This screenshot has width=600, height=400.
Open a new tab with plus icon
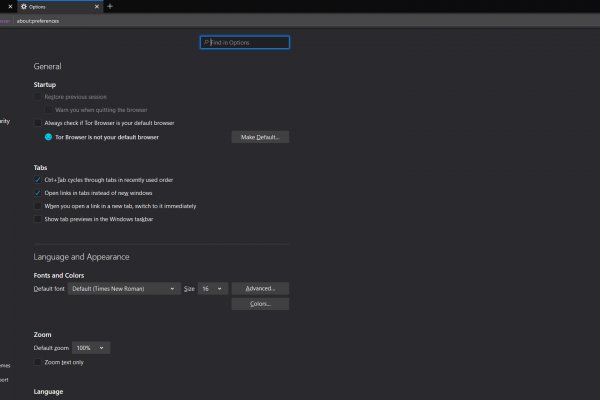coord(110,6)
